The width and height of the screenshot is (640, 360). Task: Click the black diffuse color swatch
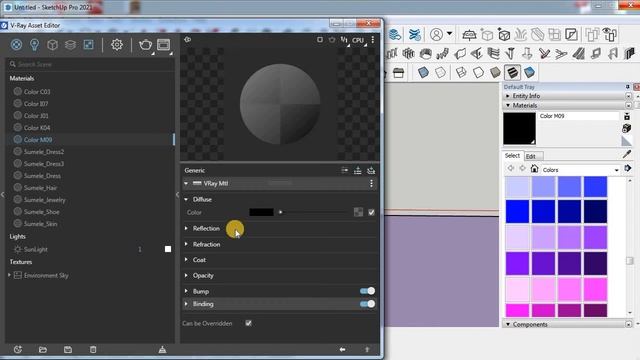261,212
